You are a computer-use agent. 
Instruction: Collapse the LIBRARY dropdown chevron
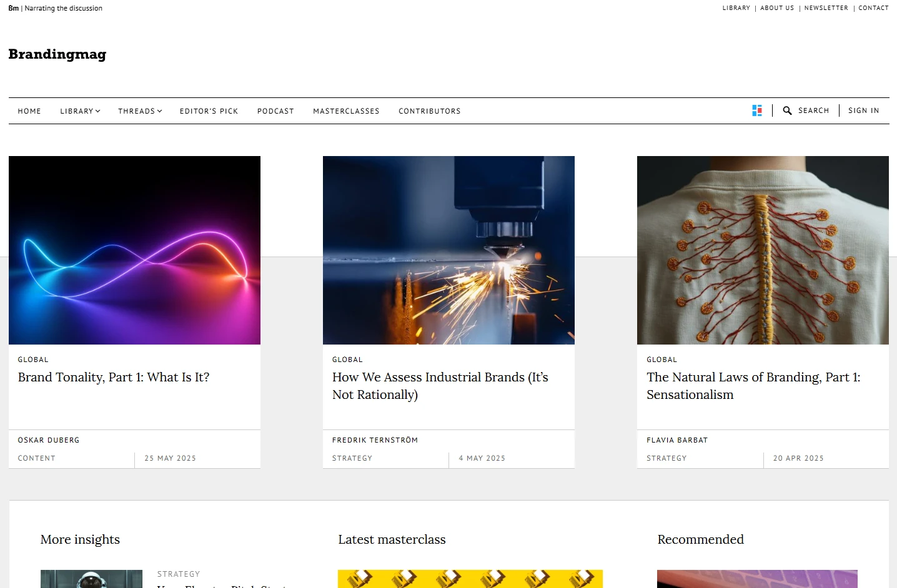pyautogui.click(x=97, y=111)
